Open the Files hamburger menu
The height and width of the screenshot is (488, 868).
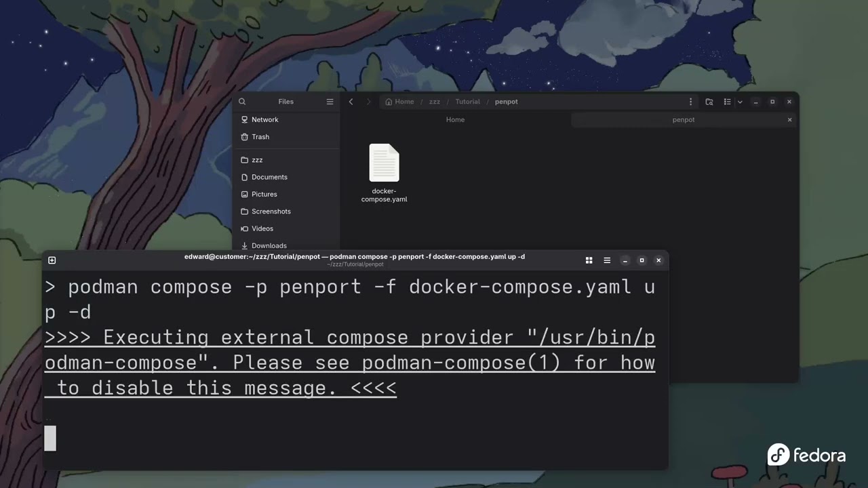pos(330,102)
